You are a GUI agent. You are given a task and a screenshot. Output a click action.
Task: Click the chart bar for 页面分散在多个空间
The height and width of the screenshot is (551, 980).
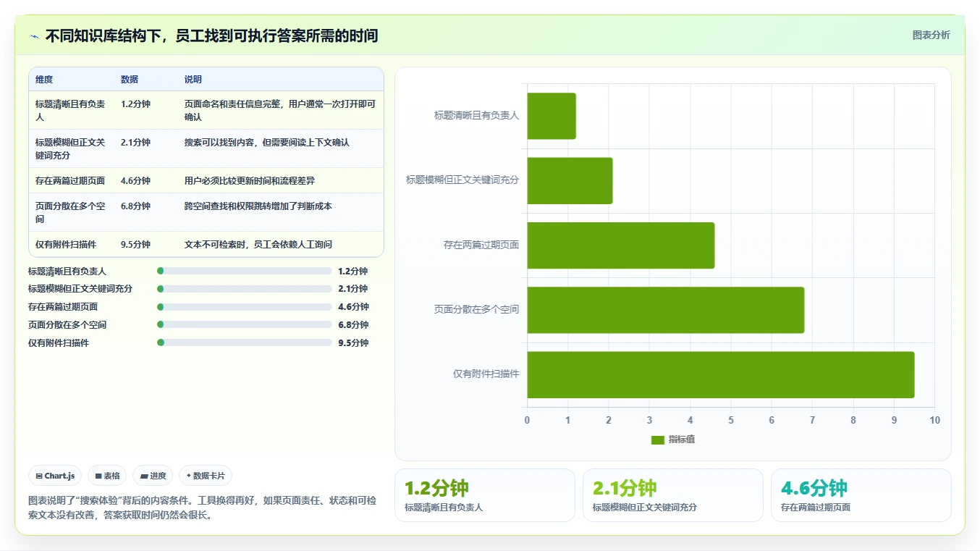click(666, 310)
